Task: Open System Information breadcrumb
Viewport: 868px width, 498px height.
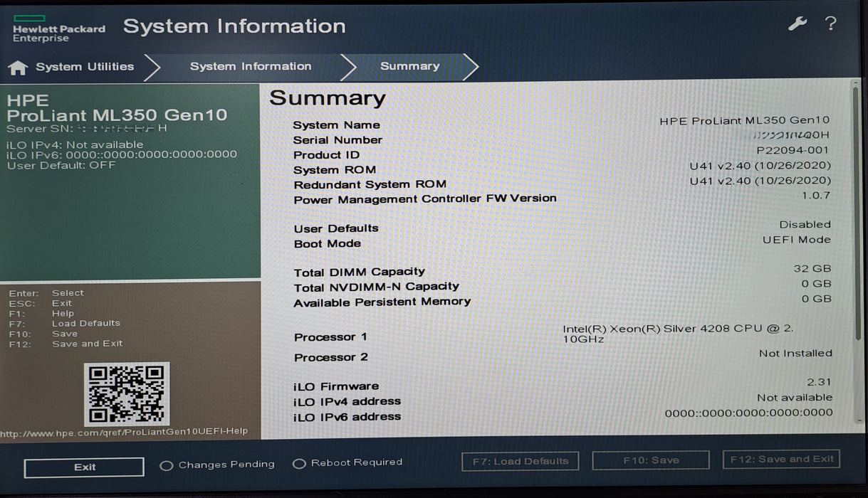Action: [251, 66]
